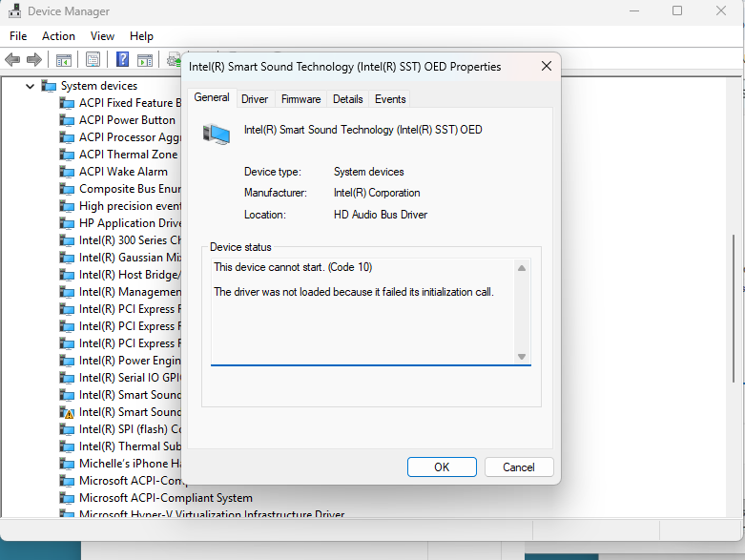Switch to the Details tab
Screen dimensions: 745x560
tap(348, 99)
